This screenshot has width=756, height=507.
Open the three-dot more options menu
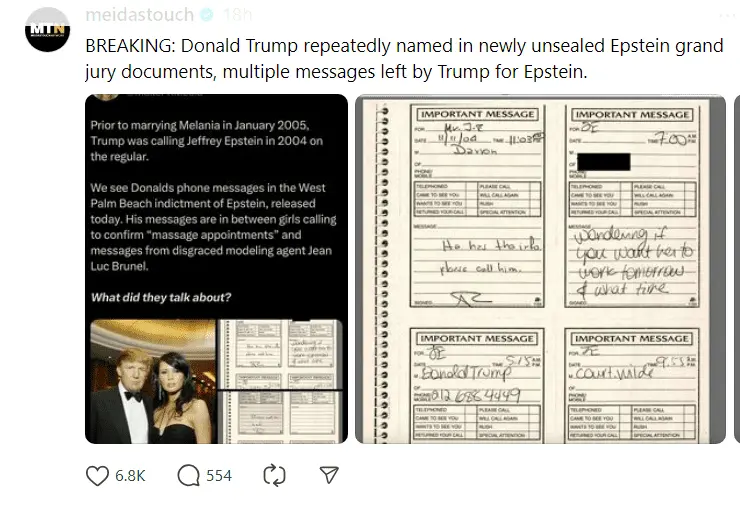[727, 16]
